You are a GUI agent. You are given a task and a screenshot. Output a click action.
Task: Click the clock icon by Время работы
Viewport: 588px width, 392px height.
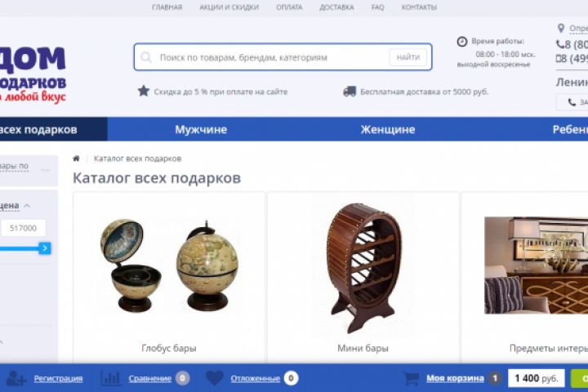point(462,42)
